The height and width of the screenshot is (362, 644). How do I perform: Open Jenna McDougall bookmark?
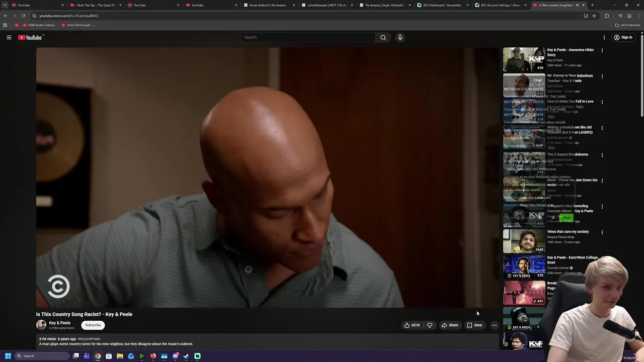77,25
